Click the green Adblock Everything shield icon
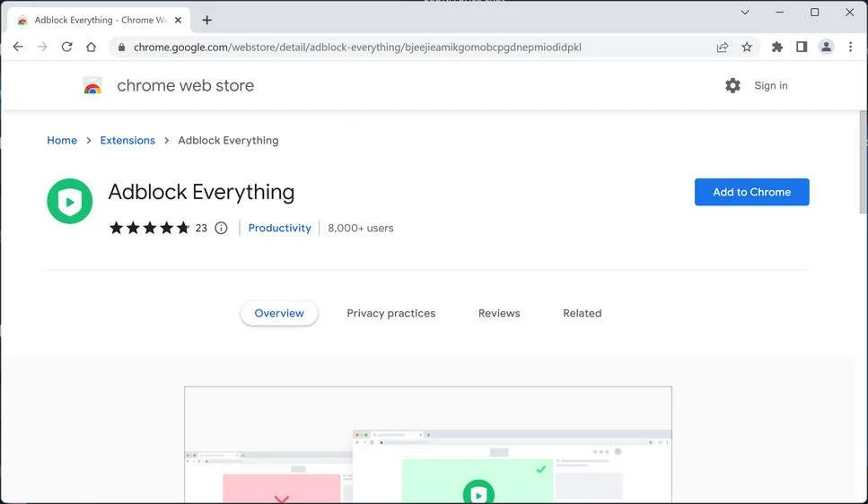 coord(70,201)
